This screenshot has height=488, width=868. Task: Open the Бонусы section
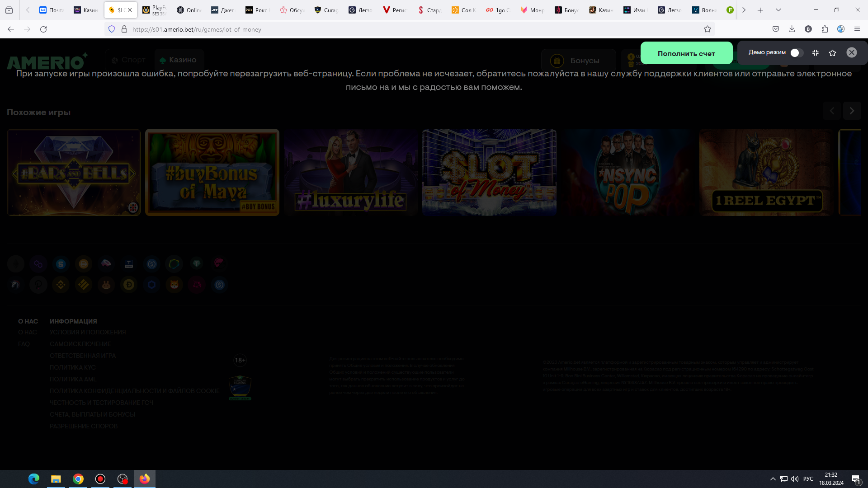579,61
